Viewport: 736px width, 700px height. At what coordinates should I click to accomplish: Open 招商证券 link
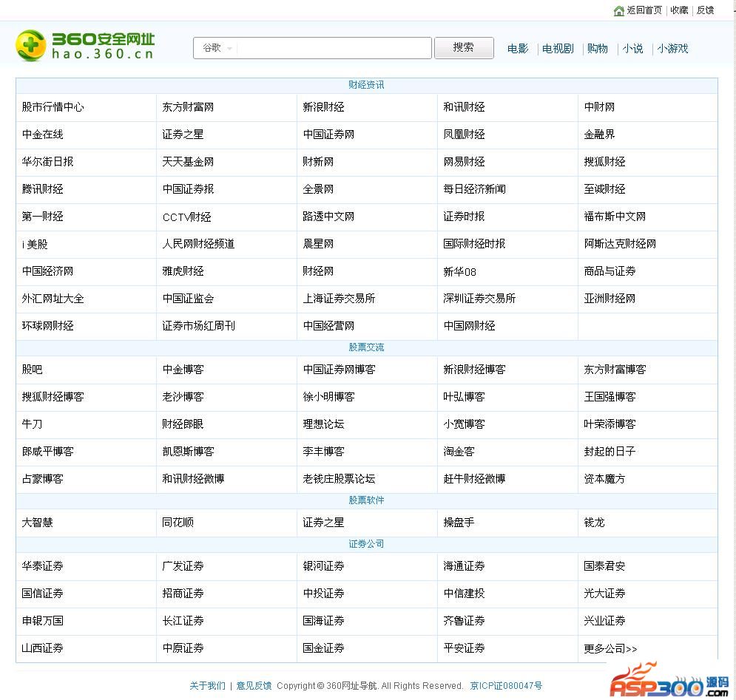(x=183, y=594)
